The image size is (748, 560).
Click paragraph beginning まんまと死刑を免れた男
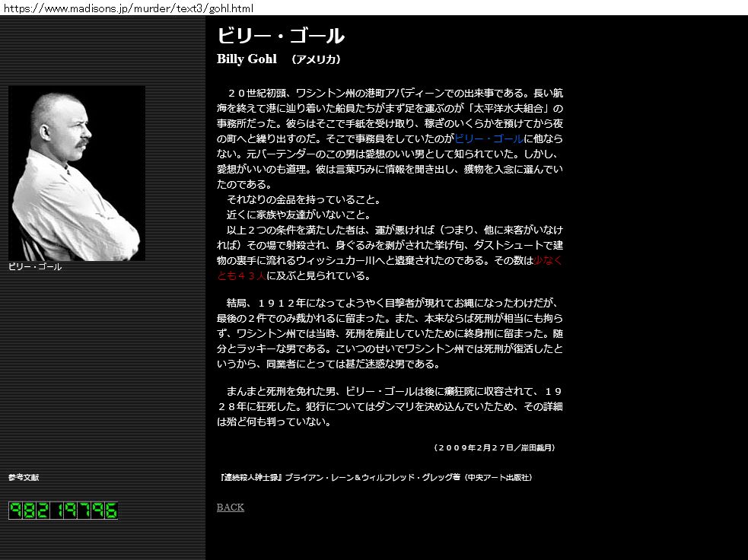pyautogui.click(x=390, y=406)
